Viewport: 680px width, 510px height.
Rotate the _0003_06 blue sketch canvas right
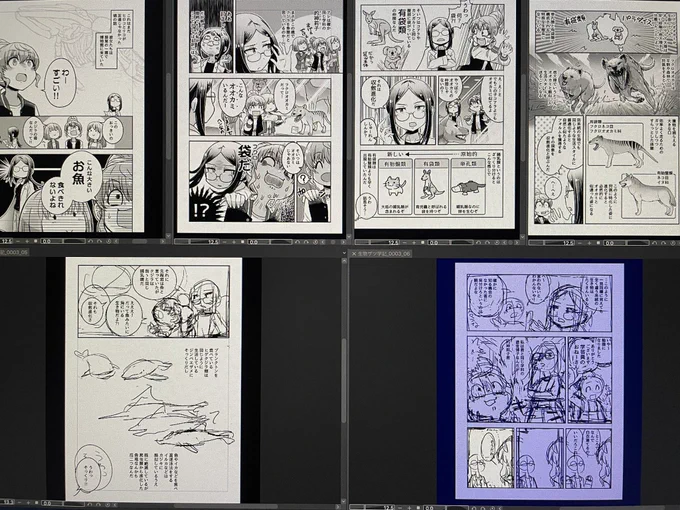pyautogui.click(x=483, y=508)
